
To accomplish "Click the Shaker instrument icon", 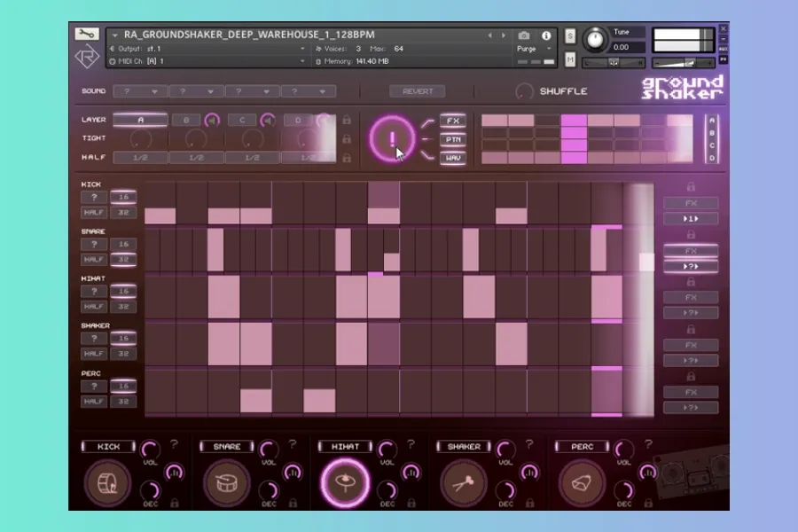I will tap(463, 481).
